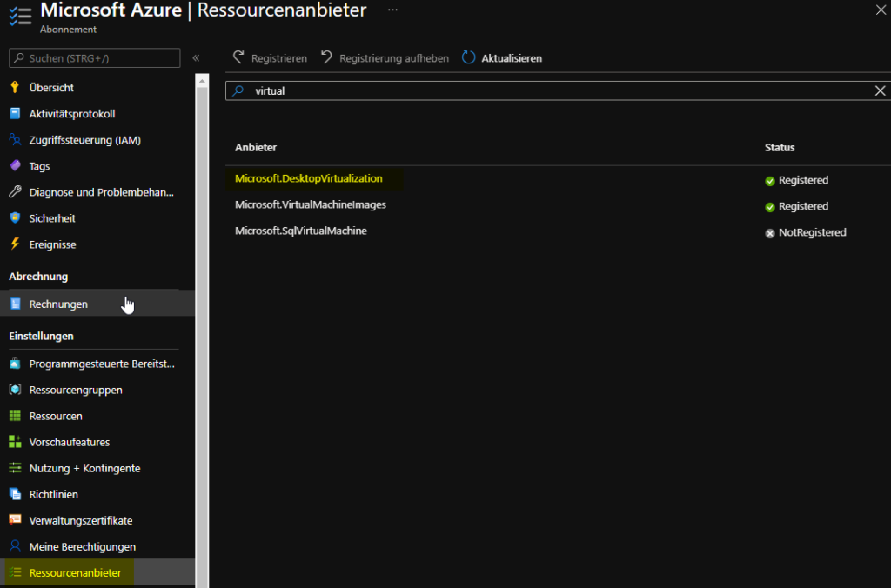Screen dimensions: 891x588
Task: Click the blue Aktualisieren refresh icon
Action: tap(468, 57)
